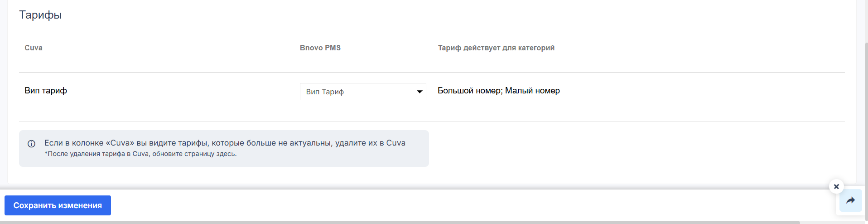
Task: Click the vertical scrollbar on the right edge
Action: point(866,113)
